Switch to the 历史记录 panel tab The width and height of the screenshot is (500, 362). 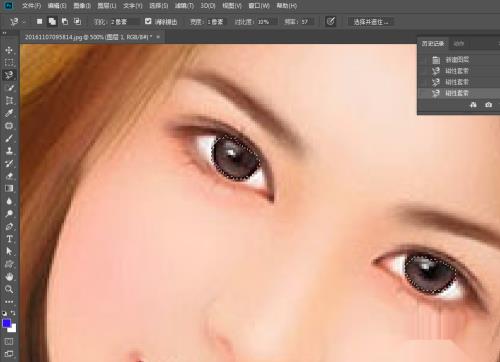(x=432, y=43)
